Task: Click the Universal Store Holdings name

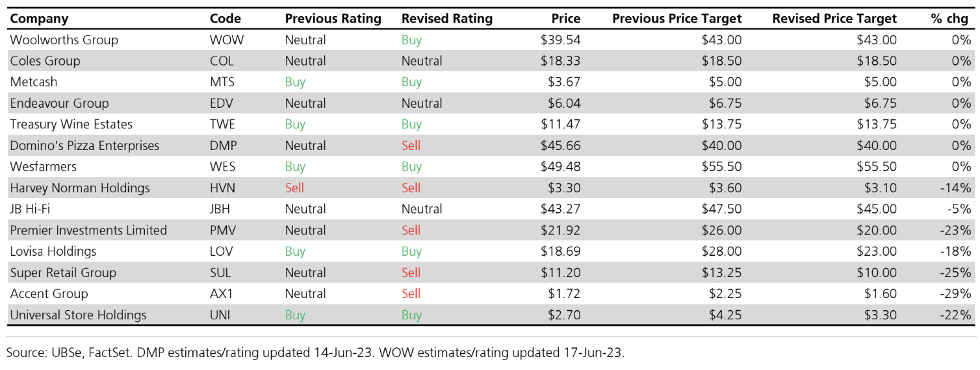Action: pyautogui.click(x=78, y=315)
